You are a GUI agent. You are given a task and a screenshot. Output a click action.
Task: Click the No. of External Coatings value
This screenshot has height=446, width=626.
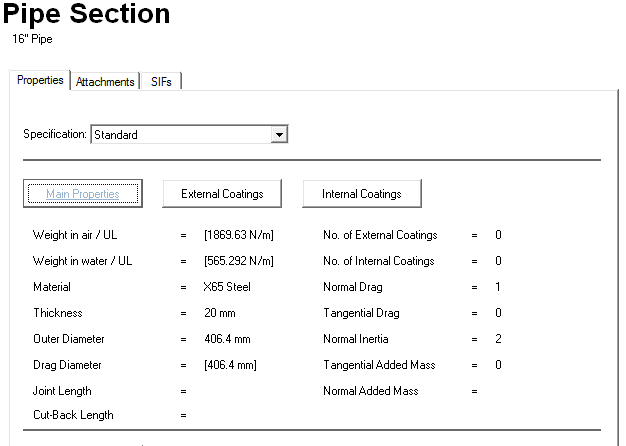[x=498, y=235]
